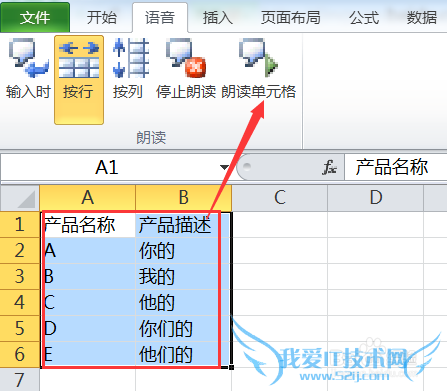
Task: Select column B header
Action: [x=184, y=198]
